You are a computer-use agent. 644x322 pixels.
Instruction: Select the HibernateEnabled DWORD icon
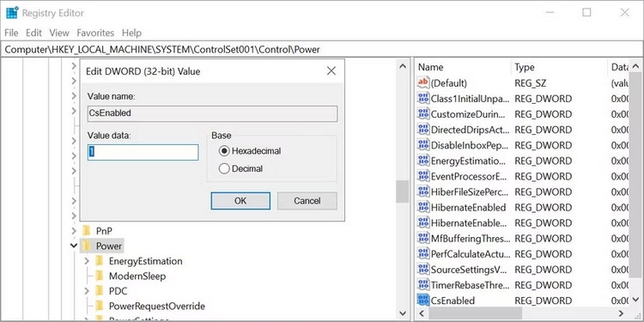pos(422,207)
